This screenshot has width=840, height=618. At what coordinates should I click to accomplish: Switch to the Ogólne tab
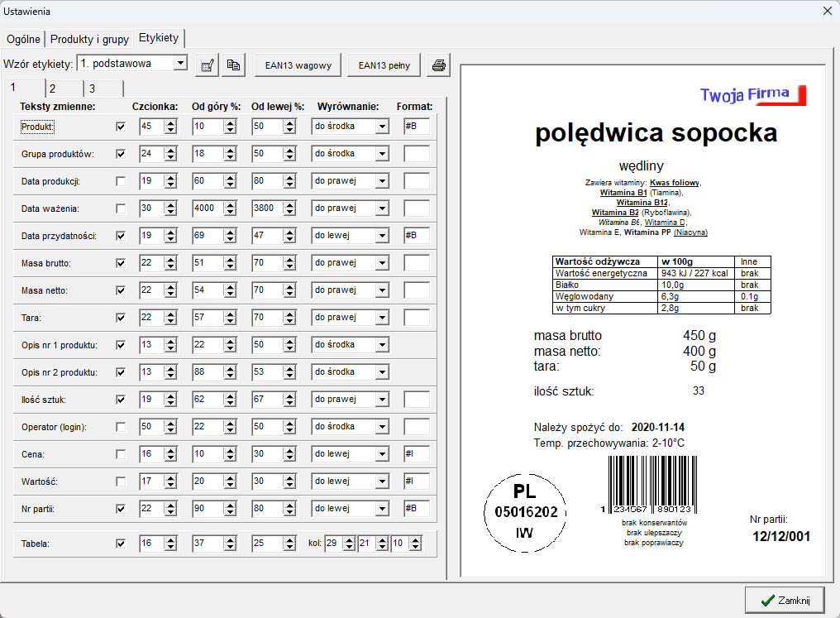coord(24,39)
